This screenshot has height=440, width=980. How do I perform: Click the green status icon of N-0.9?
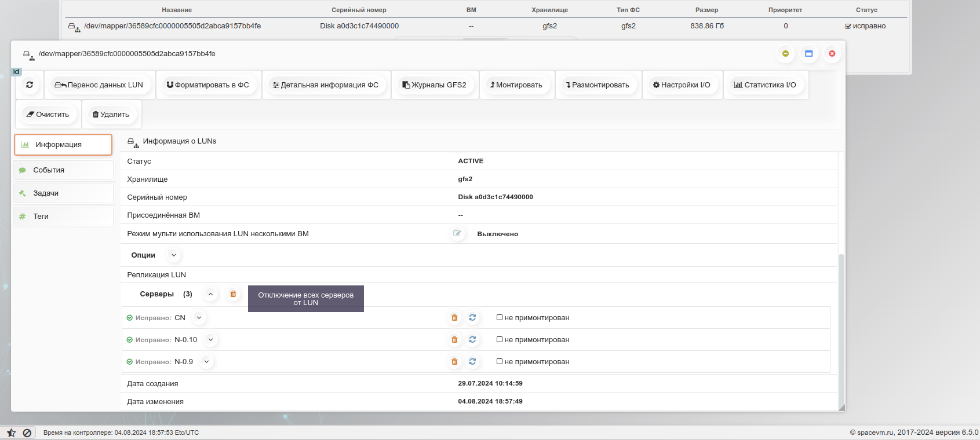click(130, 362)
